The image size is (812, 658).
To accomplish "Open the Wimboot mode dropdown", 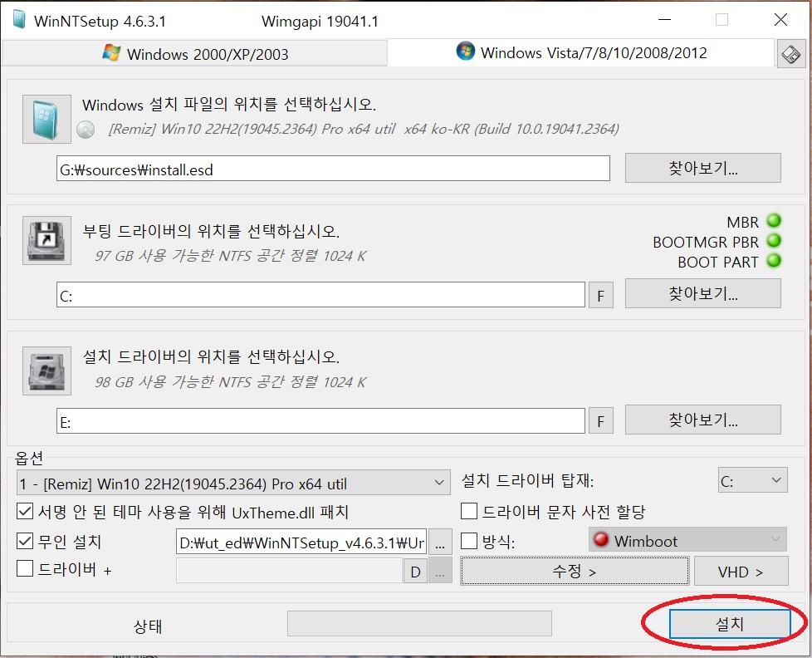I will (687, 540).
